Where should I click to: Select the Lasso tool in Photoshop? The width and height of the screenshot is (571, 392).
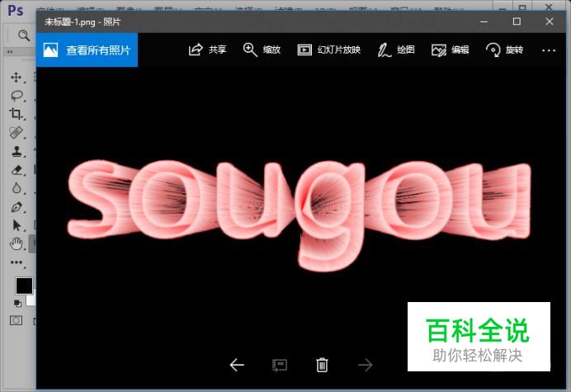pos(17,96)
